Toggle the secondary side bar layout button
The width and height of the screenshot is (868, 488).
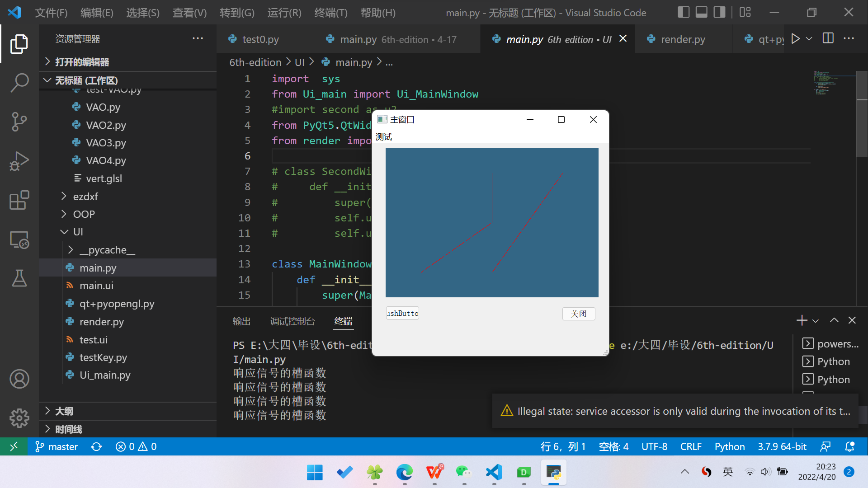point(719,12)
